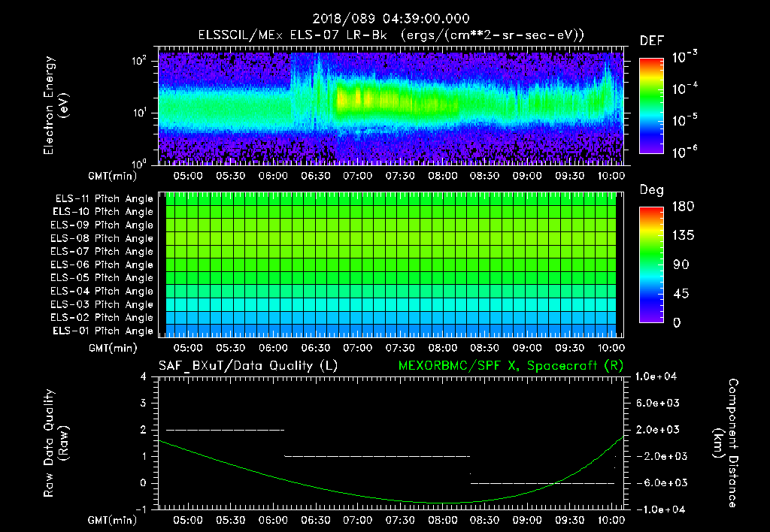Click the Deg pitch angle color bar
The image size is (770, 532).
[651, 264]
